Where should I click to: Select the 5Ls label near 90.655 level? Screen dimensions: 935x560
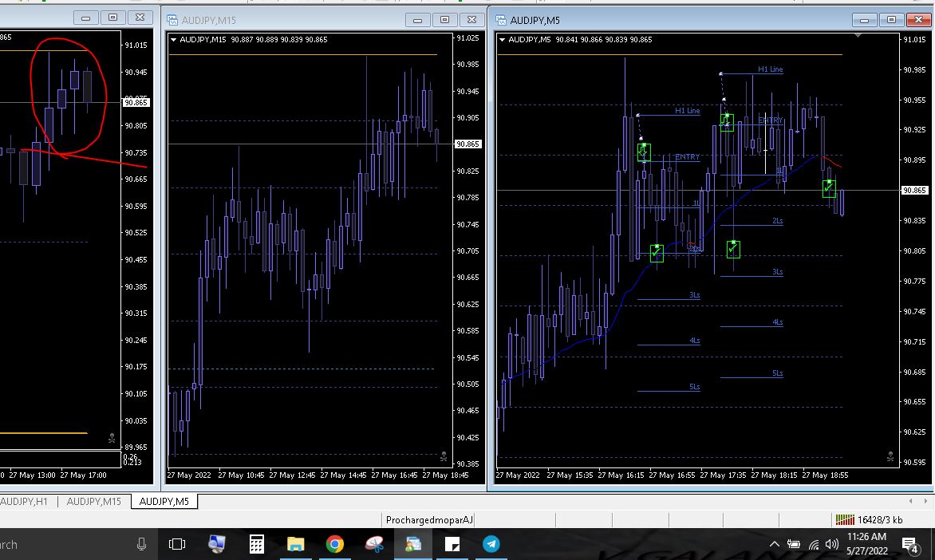tap(695, 386)
